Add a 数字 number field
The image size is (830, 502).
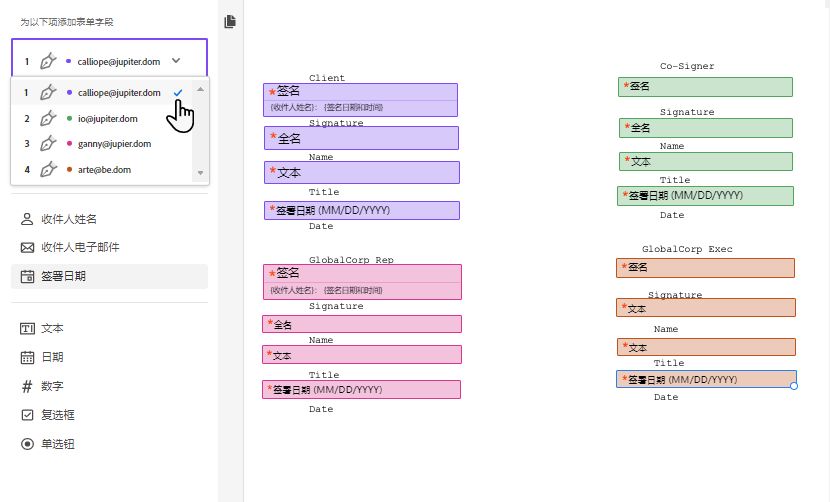click(110, 386)
